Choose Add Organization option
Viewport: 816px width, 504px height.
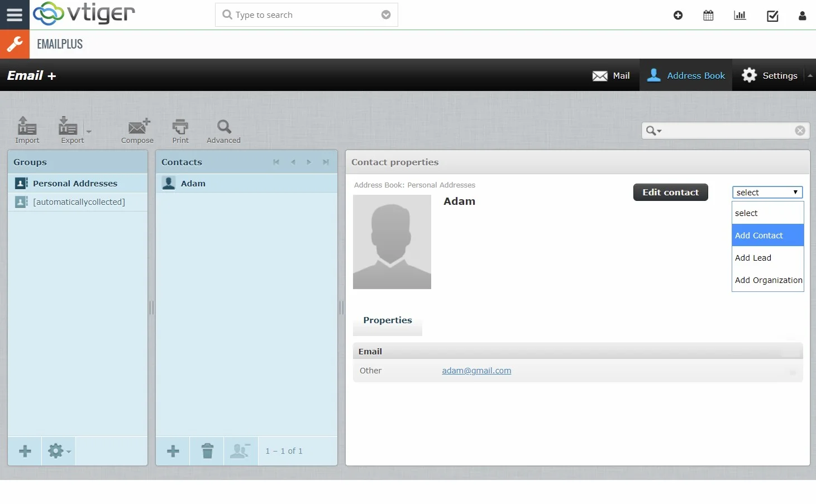[768, 280]
